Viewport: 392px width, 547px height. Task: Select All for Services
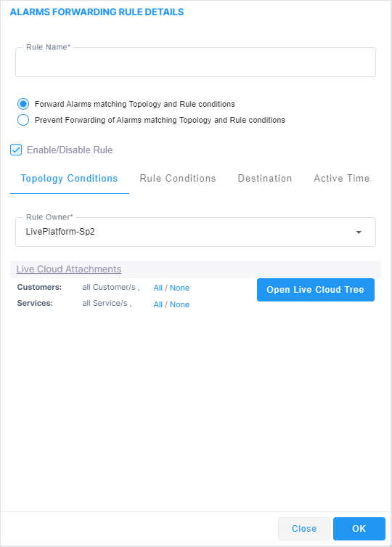coord(158,304)
